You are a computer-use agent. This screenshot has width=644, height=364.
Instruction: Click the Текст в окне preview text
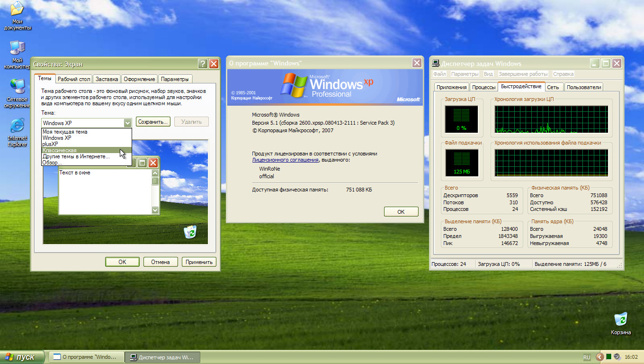click(x=75, y=173)
